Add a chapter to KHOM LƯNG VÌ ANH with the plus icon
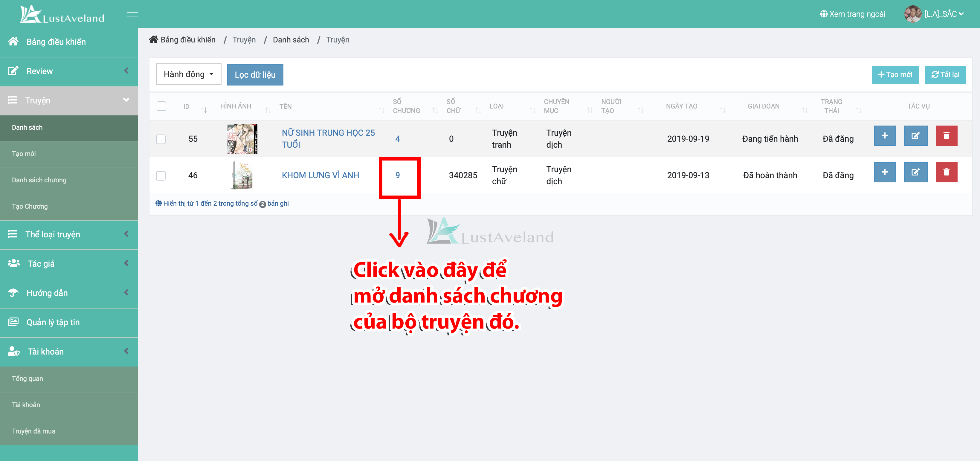 [885, 172]
